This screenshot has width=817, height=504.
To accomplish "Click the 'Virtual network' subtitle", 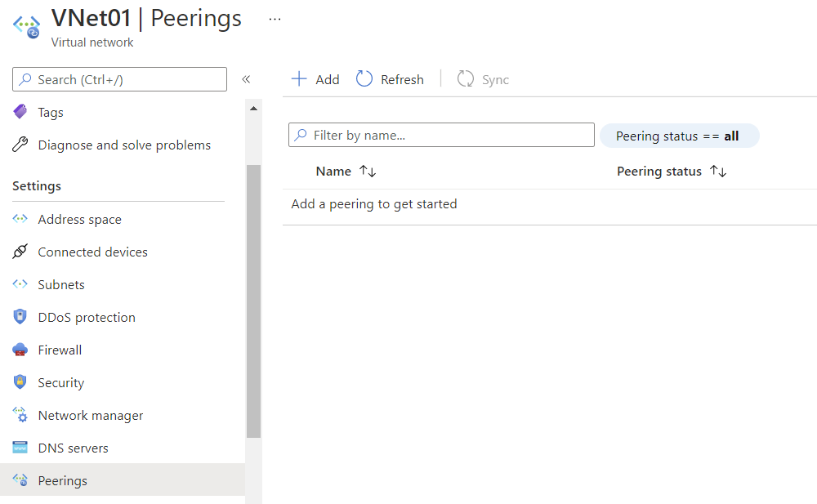I will (x=92, y=42).
